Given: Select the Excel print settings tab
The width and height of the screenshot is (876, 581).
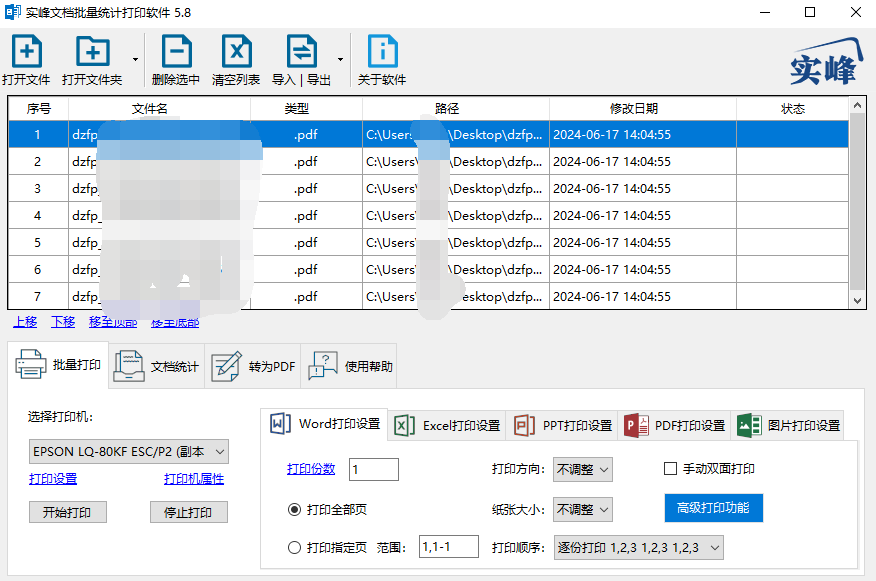Looking at the screenshot, I should tap(447, 426).
